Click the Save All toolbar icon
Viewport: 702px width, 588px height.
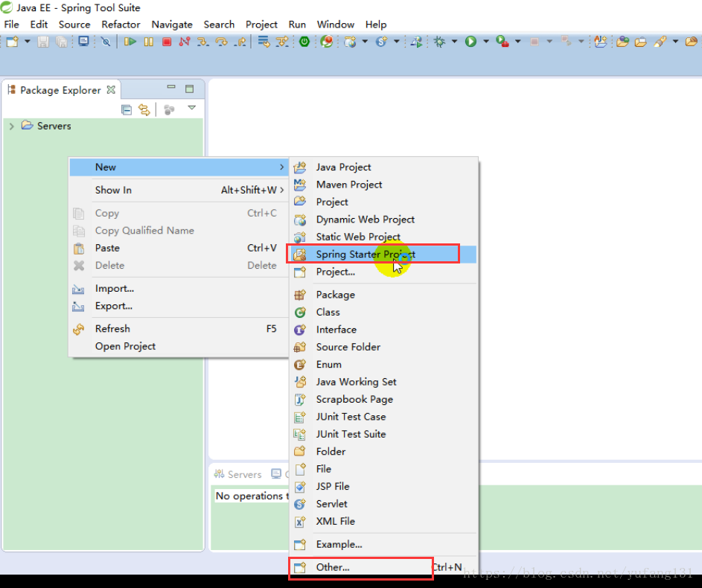pos(61,42)
